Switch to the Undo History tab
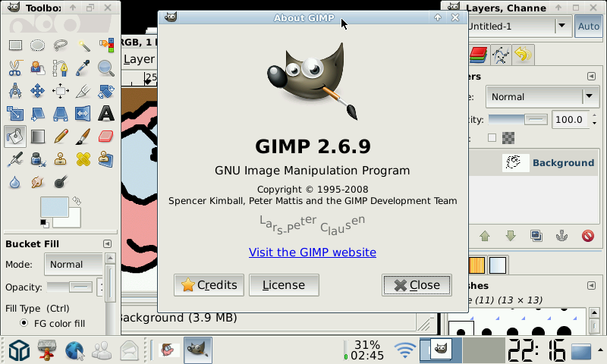 (523, 55)
